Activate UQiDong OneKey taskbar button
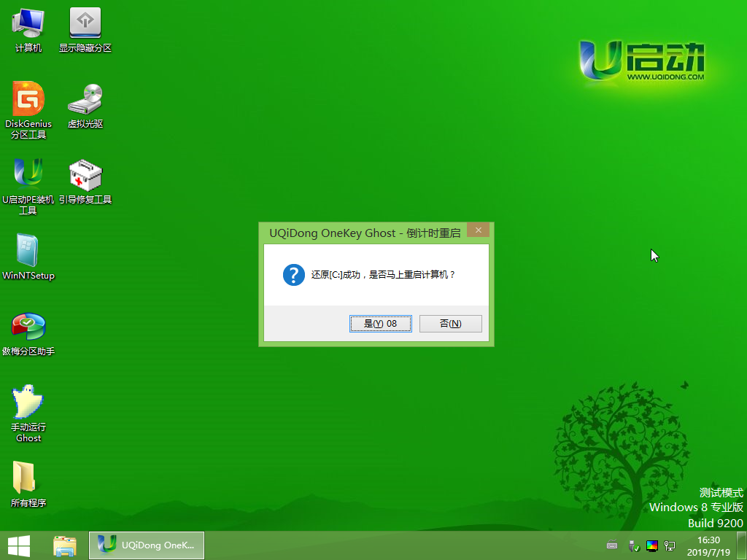The height and width of the screenshot is (560, 747). click(147, 545)
